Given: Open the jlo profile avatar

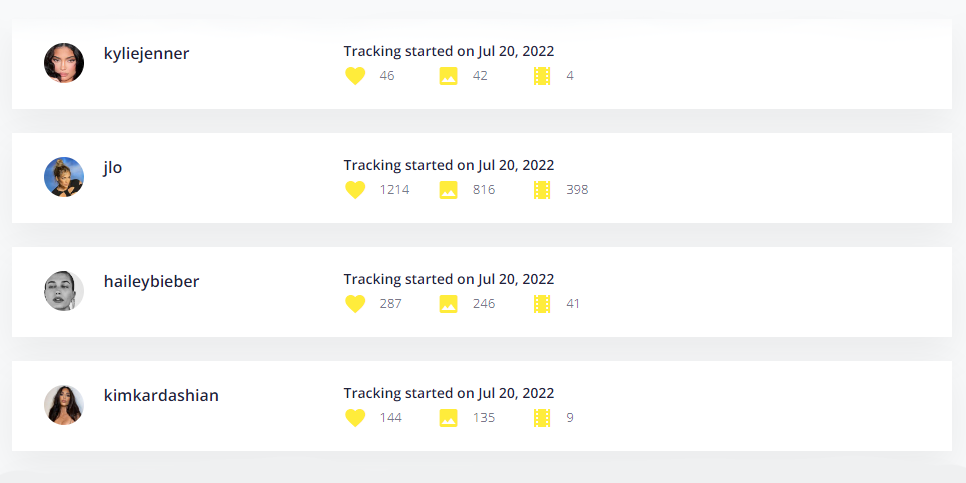Looking at the screenshot, I should (x=64, y=177).
